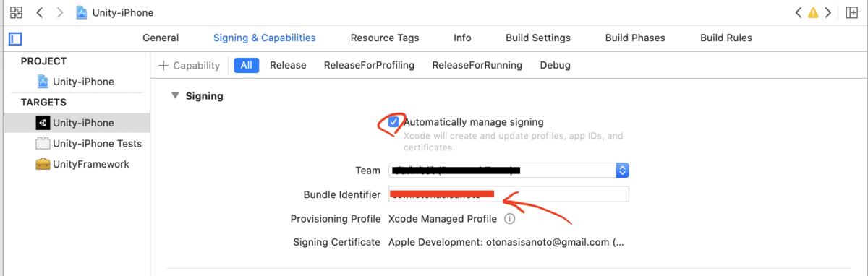
Task: Open the General tab
Action: pyautogui.click(x=161, y=38)
